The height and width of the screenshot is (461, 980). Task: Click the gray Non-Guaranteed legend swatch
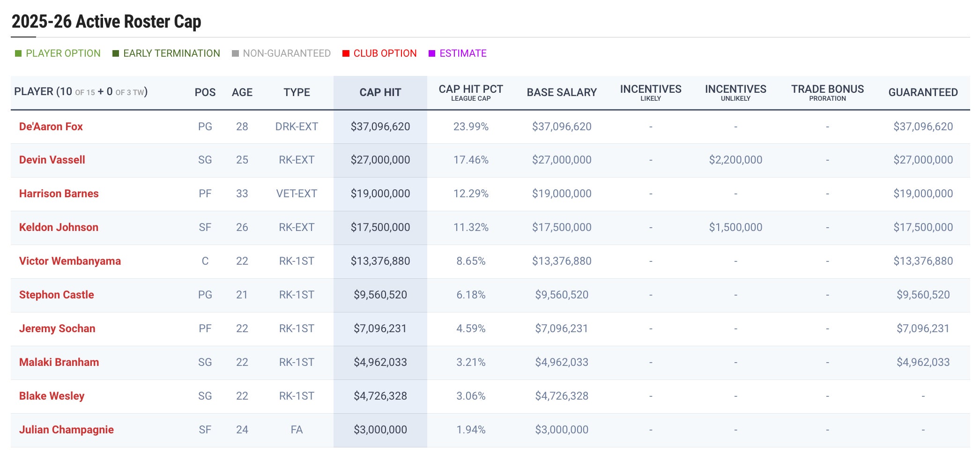click(x=235, y=53)
